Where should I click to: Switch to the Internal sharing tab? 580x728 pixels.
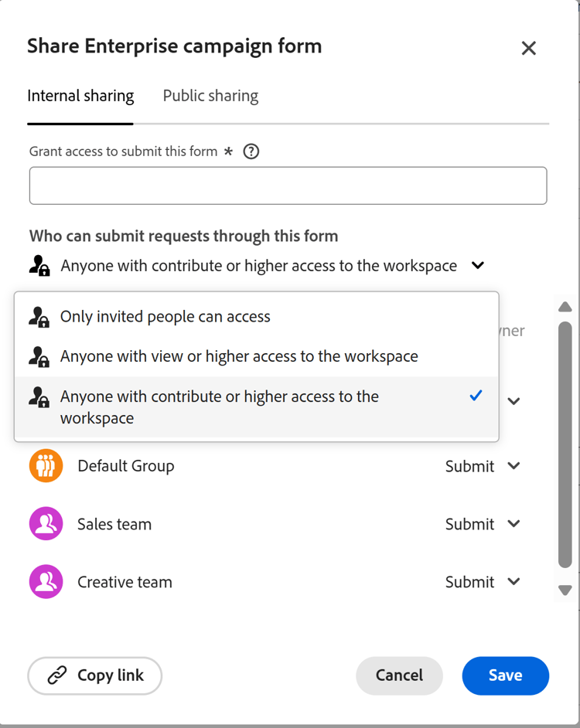[x=80, y=96]
